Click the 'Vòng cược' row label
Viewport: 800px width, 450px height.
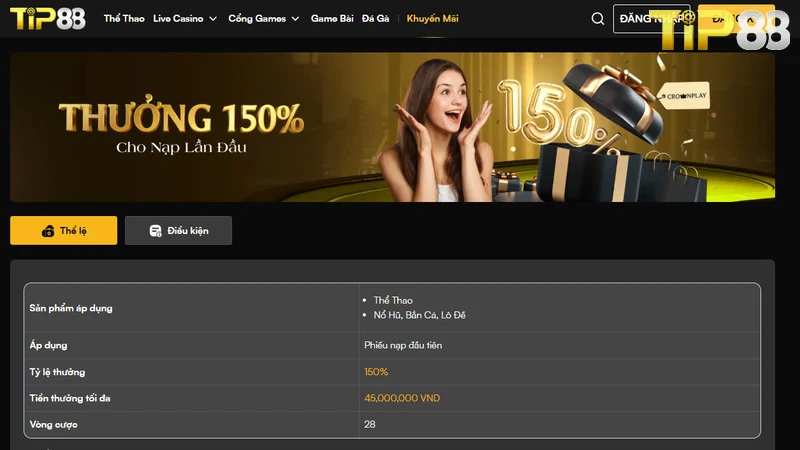pos(54,424)
